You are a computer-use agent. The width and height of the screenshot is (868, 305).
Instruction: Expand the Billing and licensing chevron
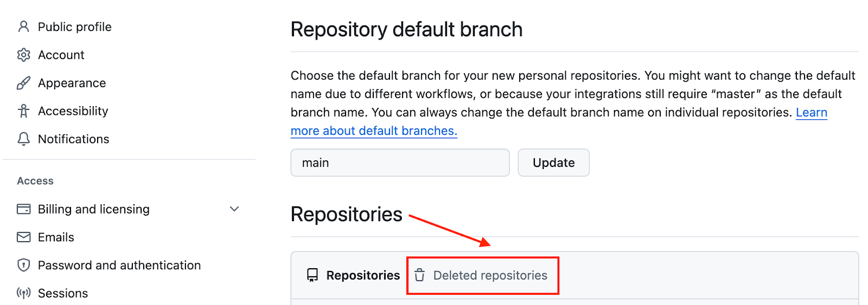(x=234, y=209)
